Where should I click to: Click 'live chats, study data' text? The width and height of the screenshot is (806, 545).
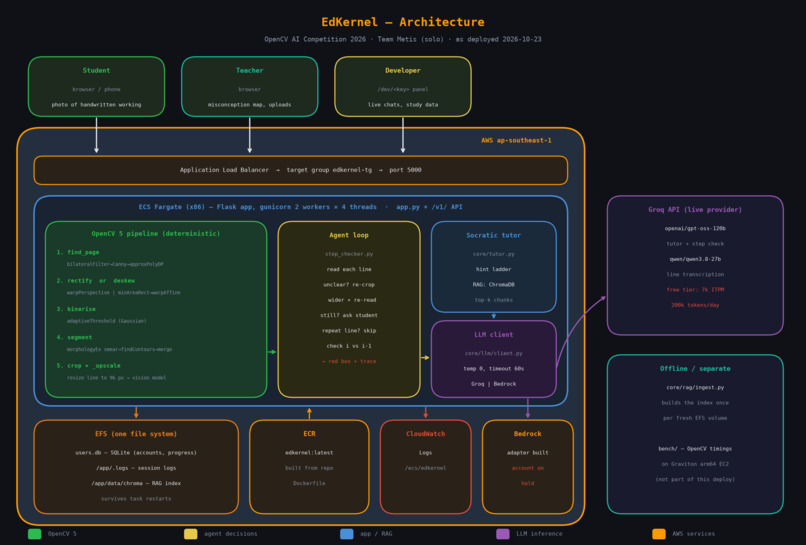tap(402, 104)
